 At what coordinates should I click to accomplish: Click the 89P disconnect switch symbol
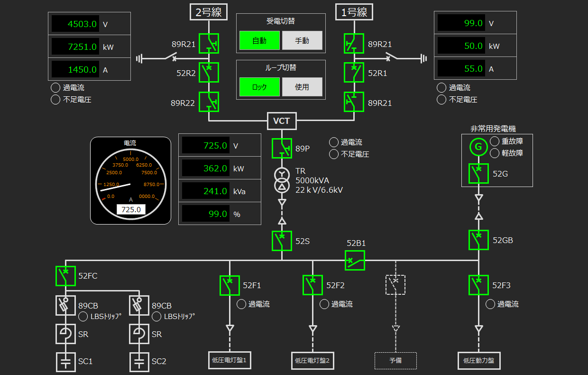coord(282,148)
